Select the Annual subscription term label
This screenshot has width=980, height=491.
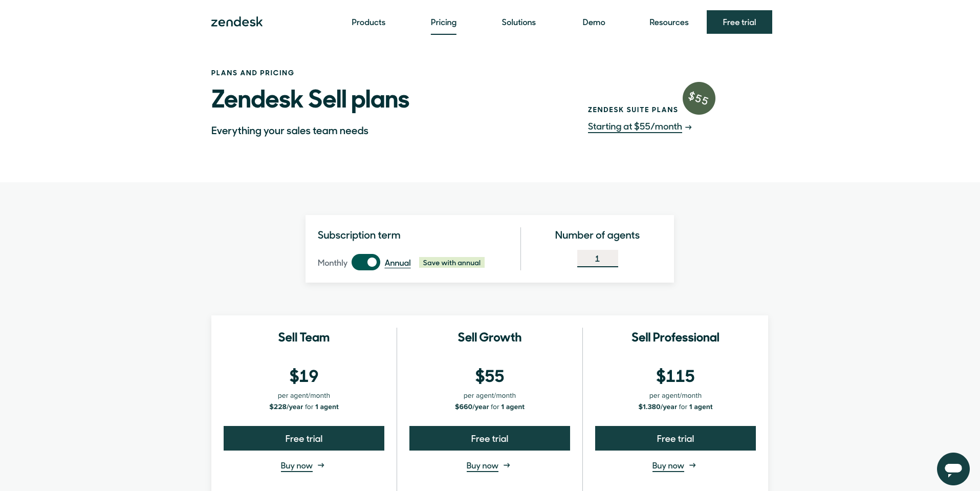(398, 263)
